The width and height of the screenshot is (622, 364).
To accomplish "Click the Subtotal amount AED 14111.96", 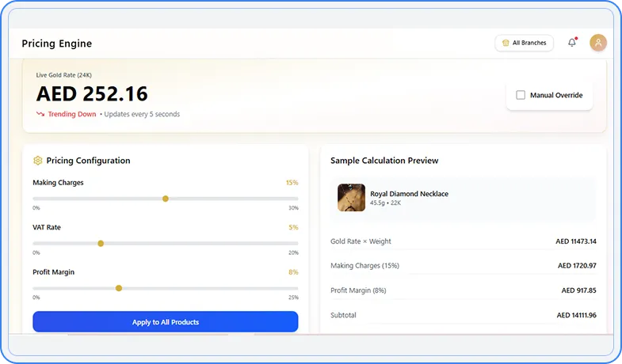I will pyautogui.click(x=576, y=315).
